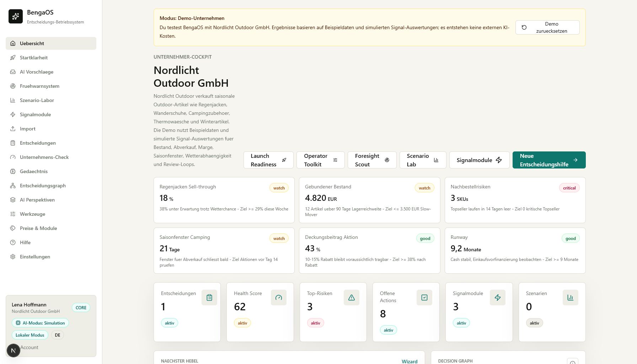The height and width of the screenshot is (364, 637).
Task: Click the AI-Modus: Simulation badge
Action: [x=40, y=323]
